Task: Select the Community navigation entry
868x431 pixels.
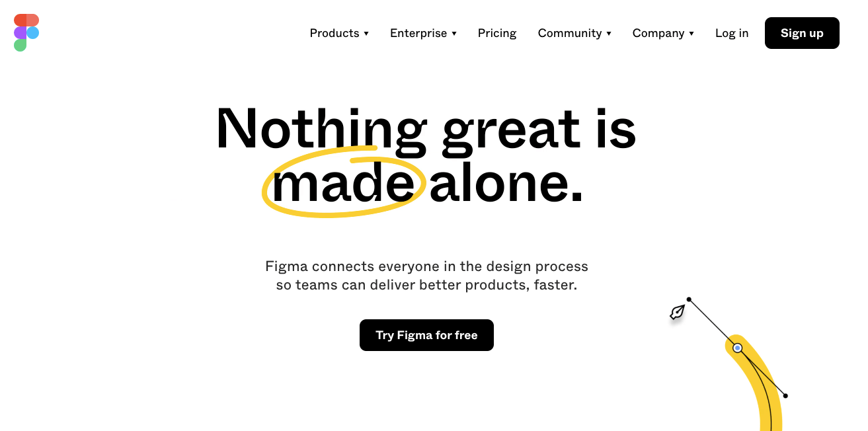Action: [570, 33]
